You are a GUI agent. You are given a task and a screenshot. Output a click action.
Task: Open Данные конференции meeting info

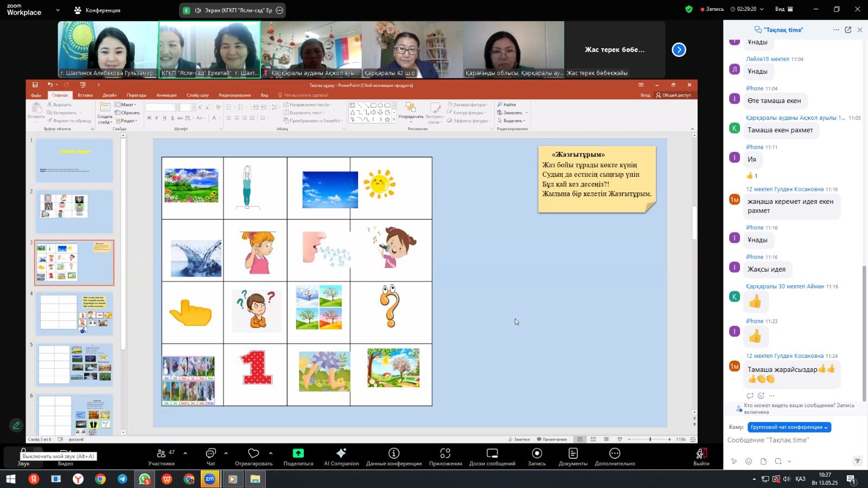tap(394, 453)
